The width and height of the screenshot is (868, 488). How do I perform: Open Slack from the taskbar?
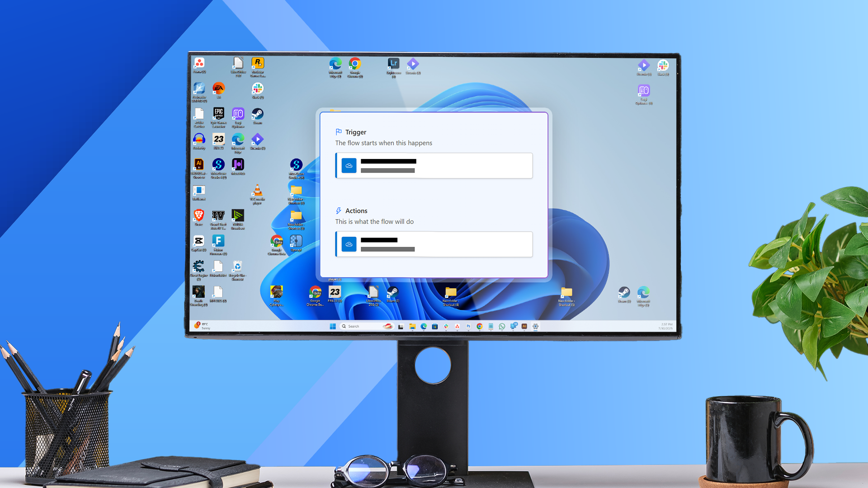(x=446, y=326)
